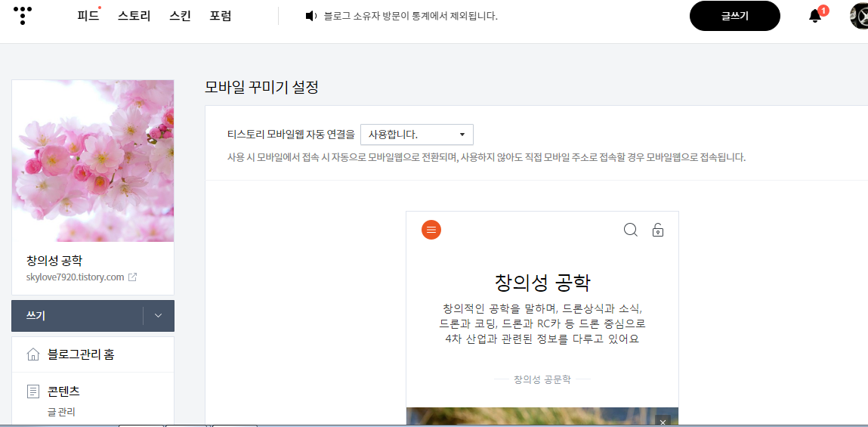The height and width of the screenshot is (427, 868).
Task: Open the 콘텐츠 section
Action: coord(63,391)
